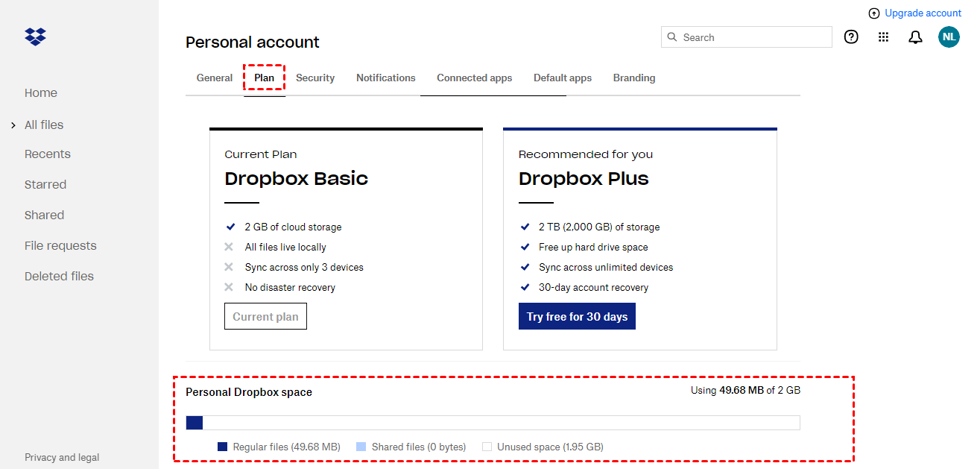Image resolution: width=980 pixels, height=469 pixels.
Task: Go to Home in the sidebar
Action: click(41, 93)
